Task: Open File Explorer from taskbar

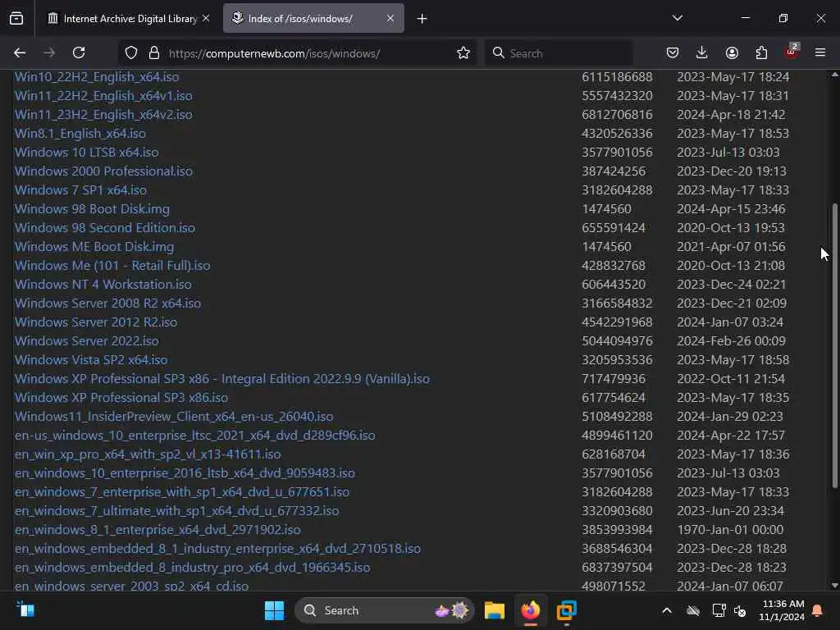Action: point(495,610)
